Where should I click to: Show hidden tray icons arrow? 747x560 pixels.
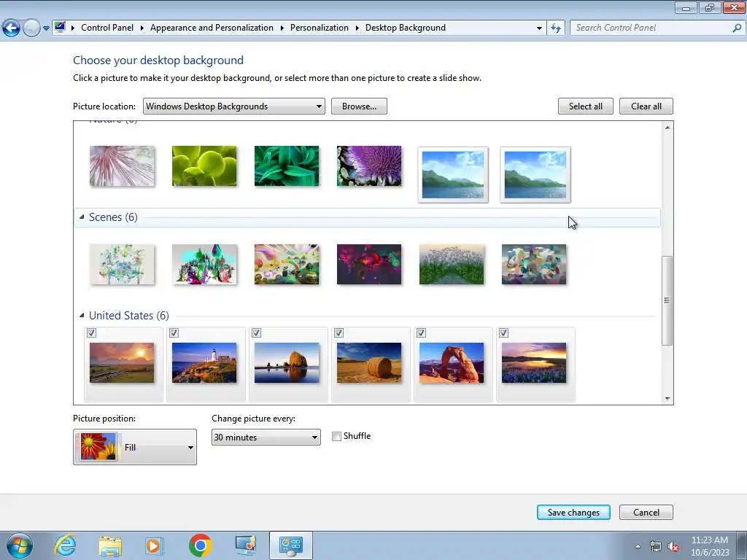[x=638, y=546]
